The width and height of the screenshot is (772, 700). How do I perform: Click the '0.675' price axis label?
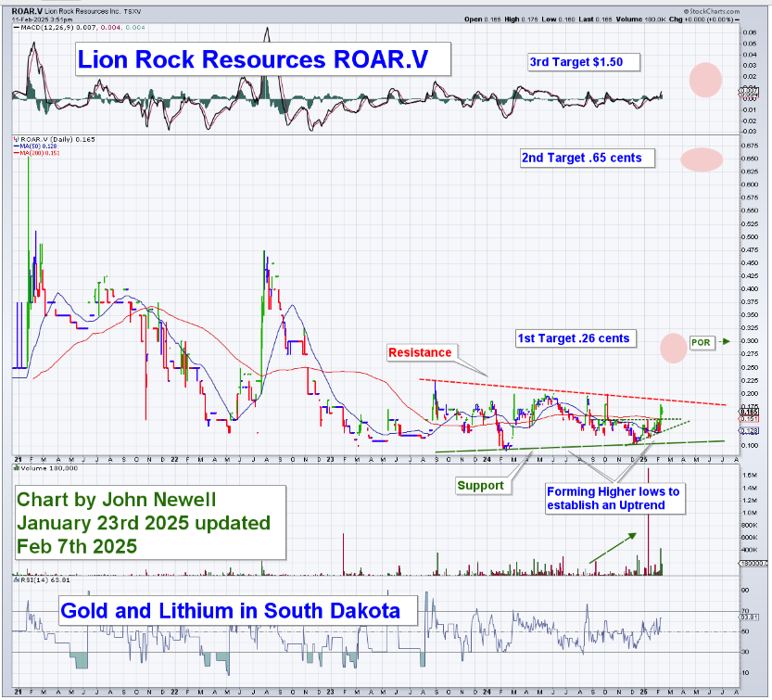(750, 146)
